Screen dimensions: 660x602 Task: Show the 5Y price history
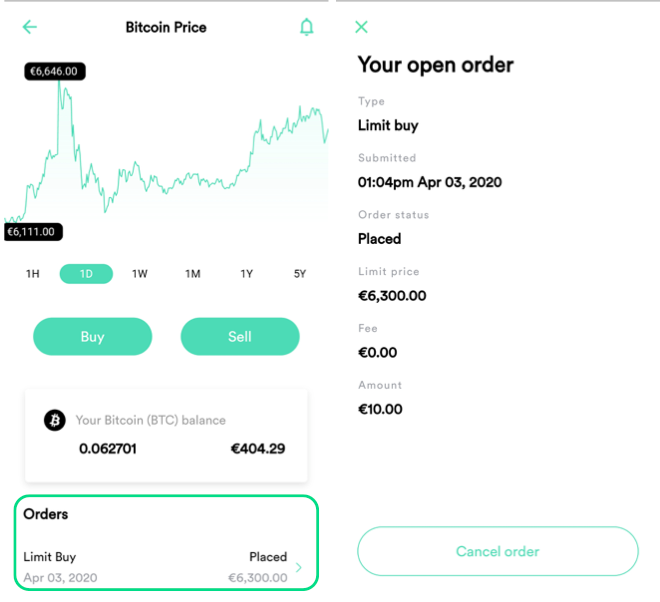[x=300, y=274]
